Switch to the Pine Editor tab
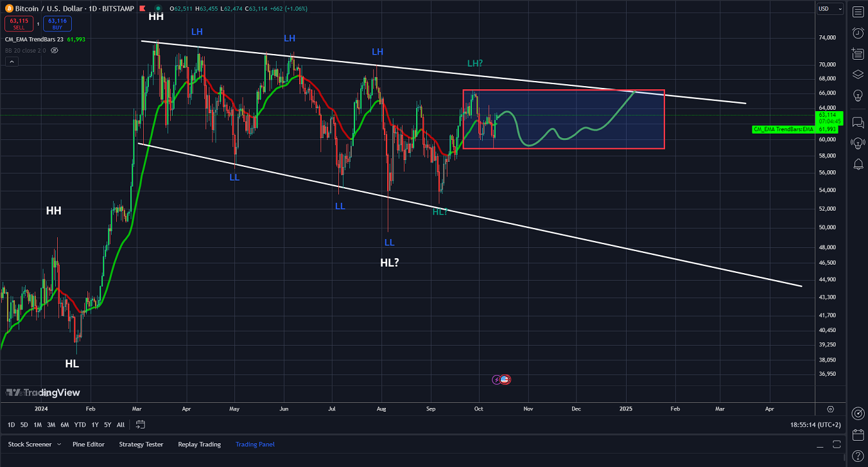 tap(88, 445)
